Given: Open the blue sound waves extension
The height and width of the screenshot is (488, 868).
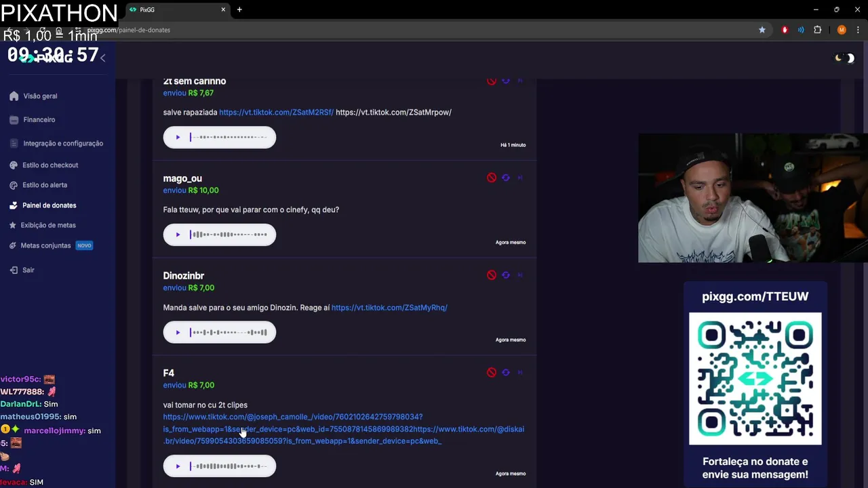Looking at the screenshot, I should coord(801,30).
